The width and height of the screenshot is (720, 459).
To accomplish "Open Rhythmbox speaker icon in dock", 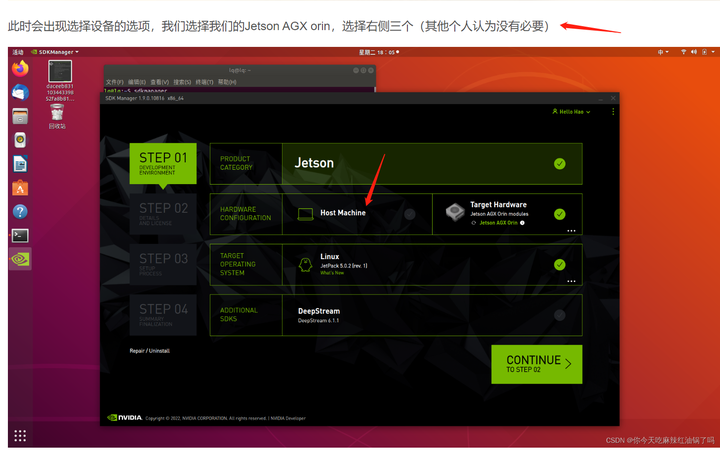I will click(x=20, y=140).
